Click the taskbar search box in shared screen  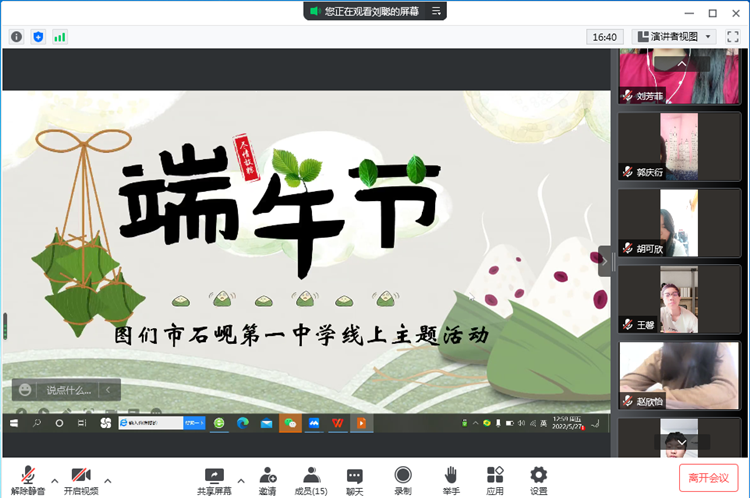point(151,423)
